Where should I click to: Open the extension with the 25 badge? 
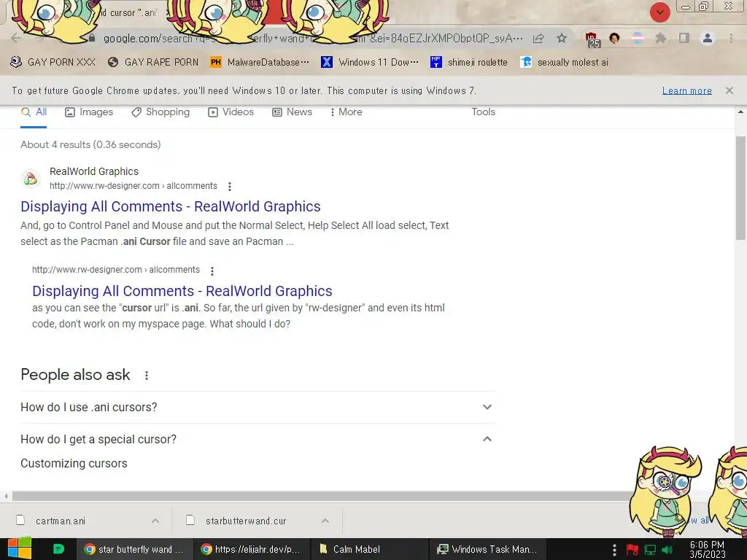(592, 39)
